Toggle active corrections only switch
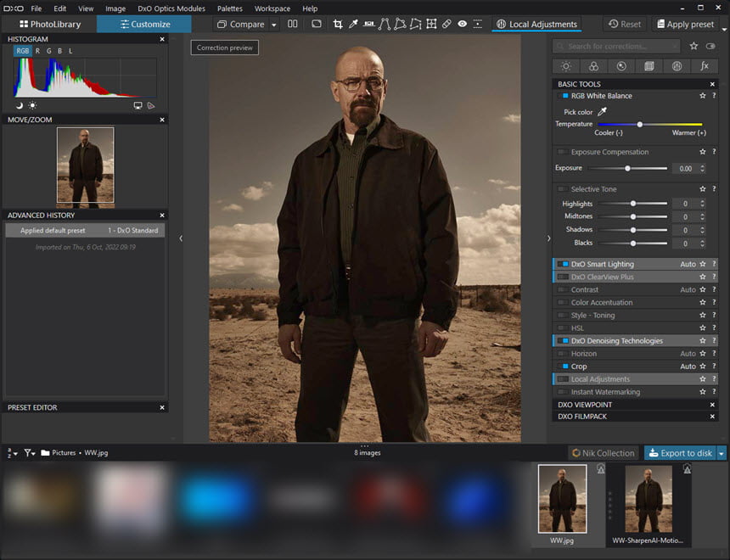The width and height of the screenshot is (730, 560). [x=710, y=46]
